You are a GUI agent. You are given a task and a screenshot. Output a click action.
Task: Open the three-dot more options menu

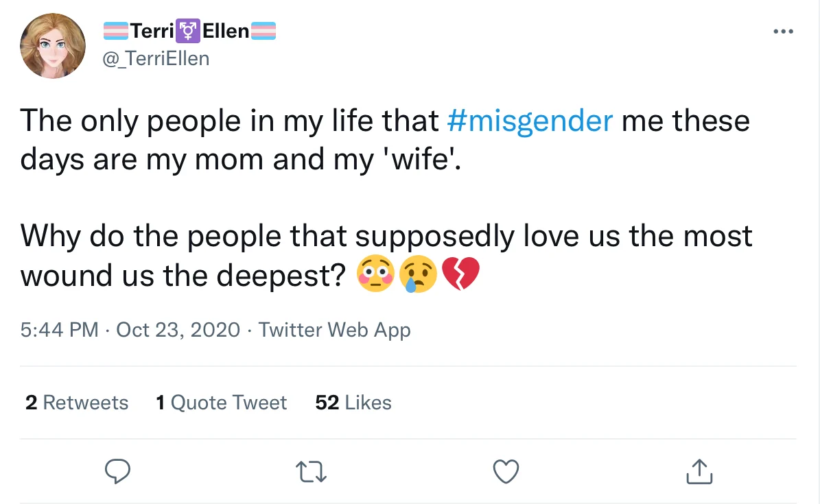click(782, 32)
